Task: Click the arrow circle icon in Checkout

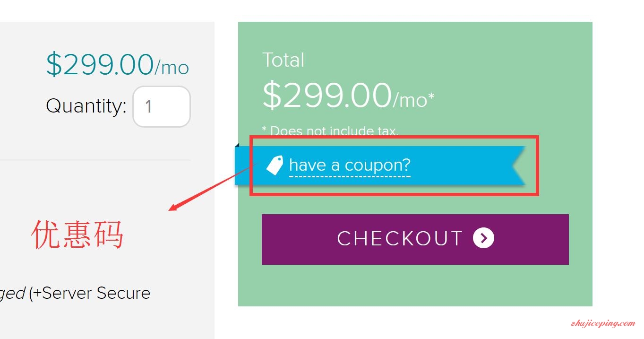Action: [x=483, y=238]
